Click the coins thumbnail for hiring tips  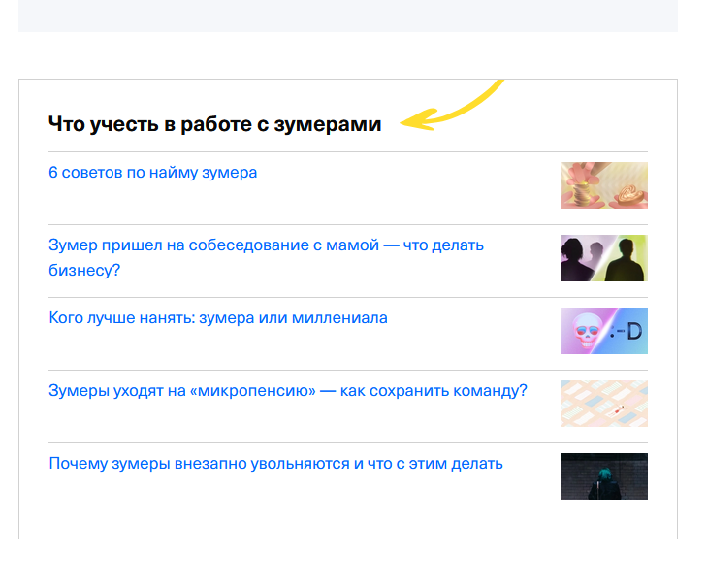point(603,185)
